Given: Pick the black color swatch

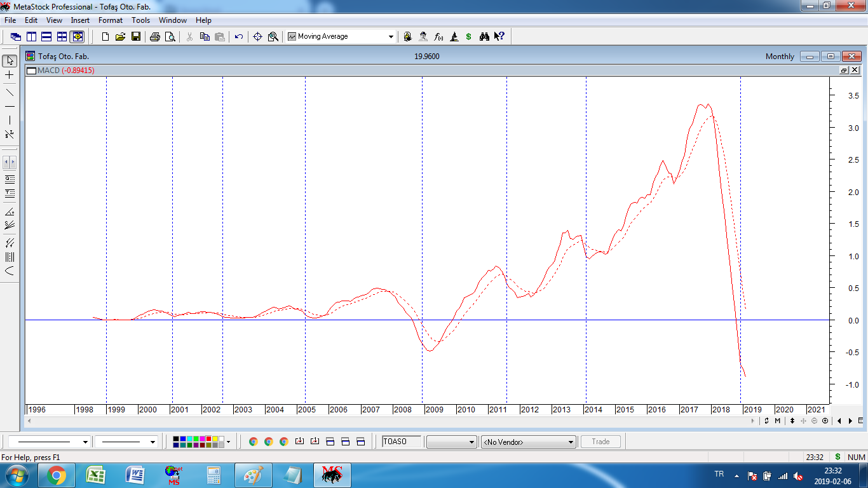Looking at the screenshot, I should coord(177,438).
